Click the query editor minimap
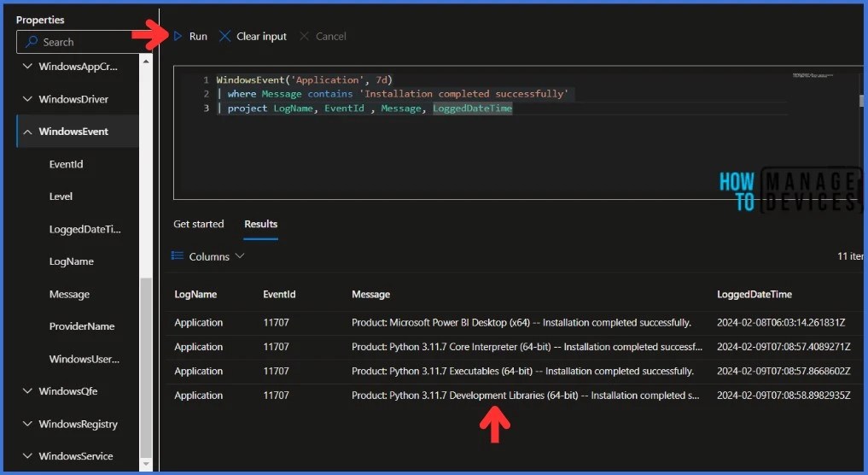 point(812,75)
